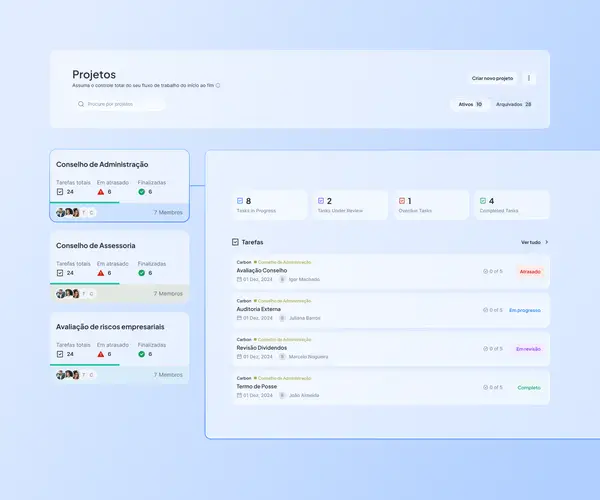Click info icon beside Projetos subtitle
The height and width of the screenshot is (500, 600).
[x=218, y=85]
